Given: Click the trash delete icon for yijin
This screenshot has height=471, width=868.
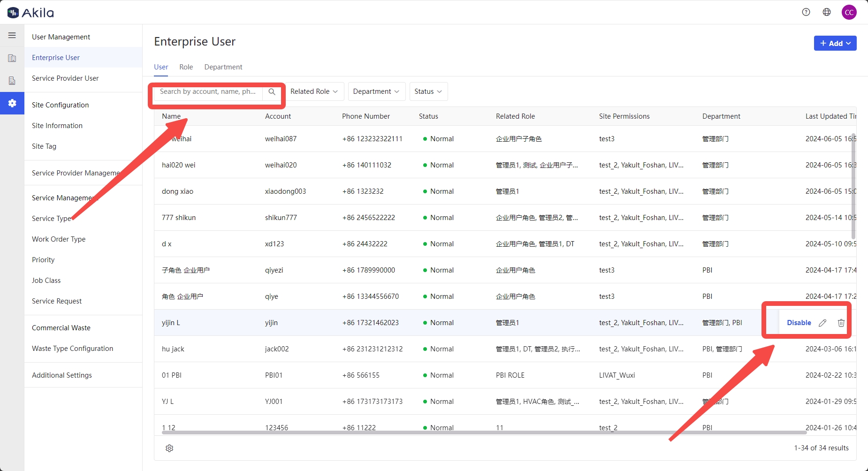Looking at the screenshot, I should click(841, 323).
